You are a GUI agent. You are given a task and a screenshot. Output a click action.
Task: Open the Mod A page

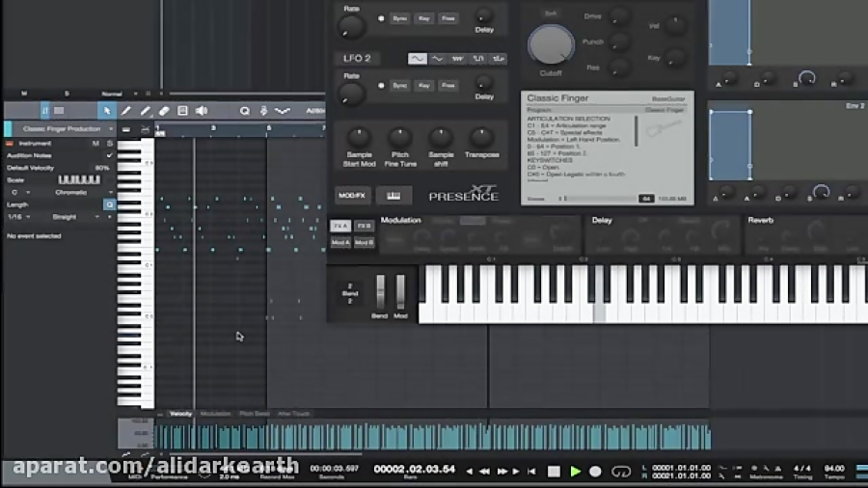click(339, 242)
